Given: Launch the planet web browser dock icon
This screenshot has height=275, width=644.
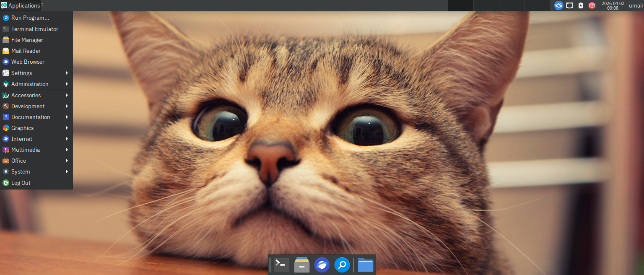Looking at the screenshot, I should click(322, 265).
